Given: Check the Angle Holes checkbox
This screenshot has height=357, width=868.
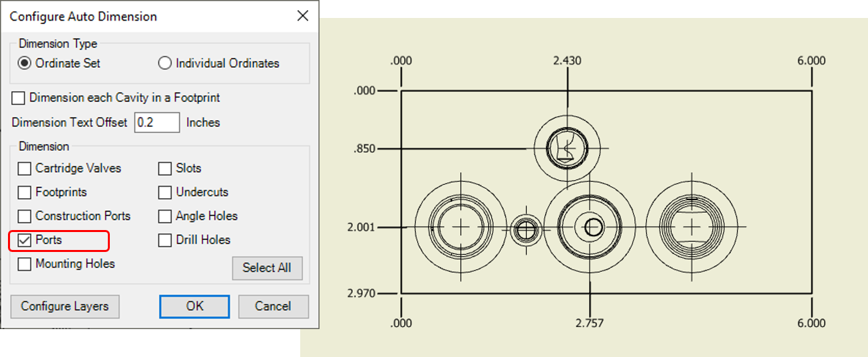Looking at the screenshot, I should click(x=165, y=217).
